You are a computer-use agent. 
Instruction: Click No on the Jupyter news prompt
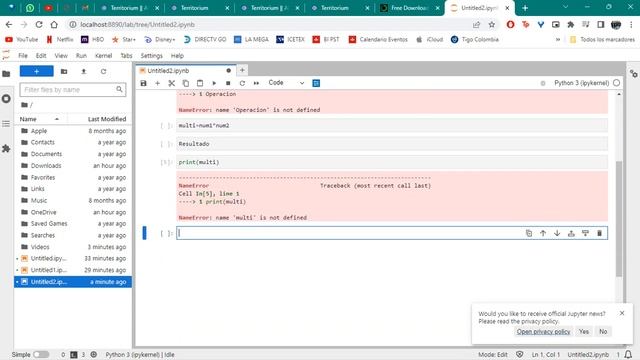coord(603,331)
